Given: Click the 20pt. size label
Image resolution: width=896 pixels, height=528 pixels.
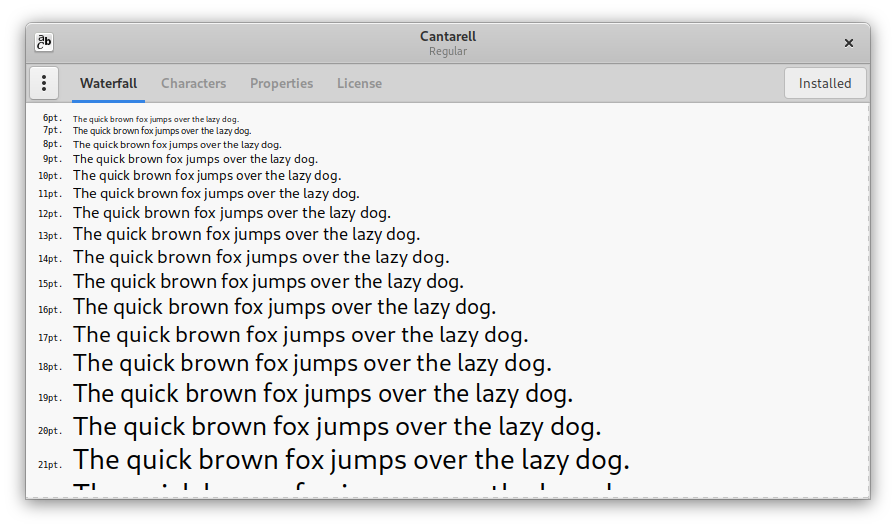Looking at the screenshot, I should (x=49, y=430).
